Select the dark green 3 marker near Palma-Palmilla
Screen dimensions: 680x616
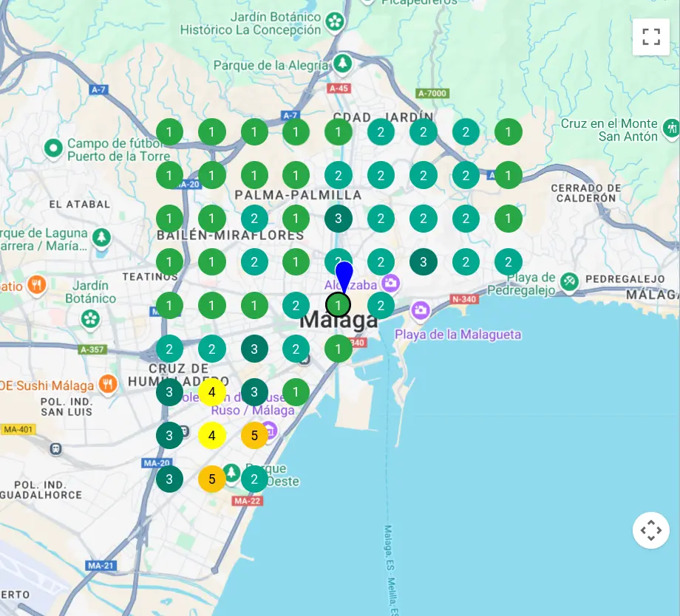(339, 219)
